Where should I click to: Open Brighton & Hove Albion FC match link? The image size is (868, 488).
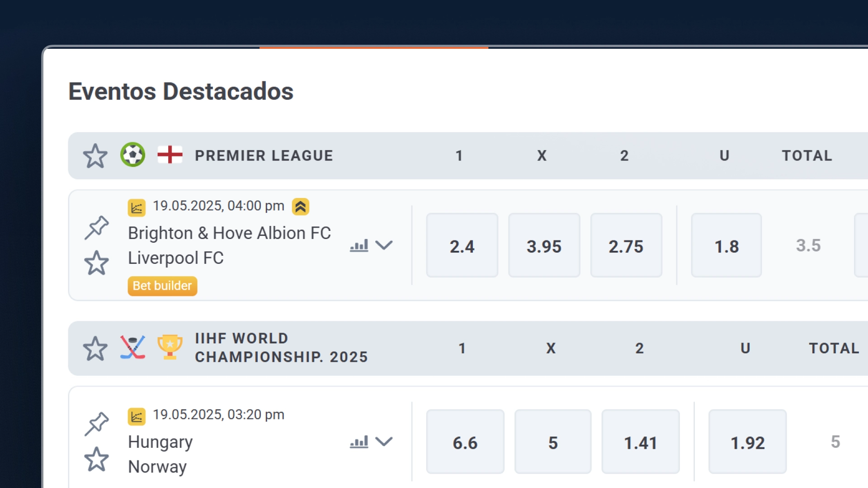230,233
